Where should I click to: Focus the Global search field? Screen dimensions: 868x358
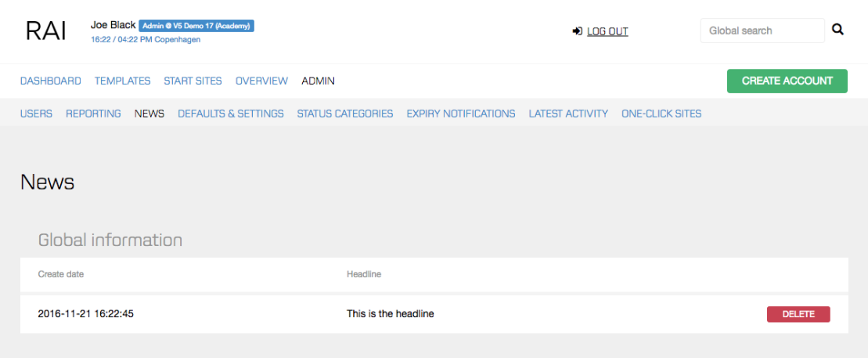coord(762,31)
